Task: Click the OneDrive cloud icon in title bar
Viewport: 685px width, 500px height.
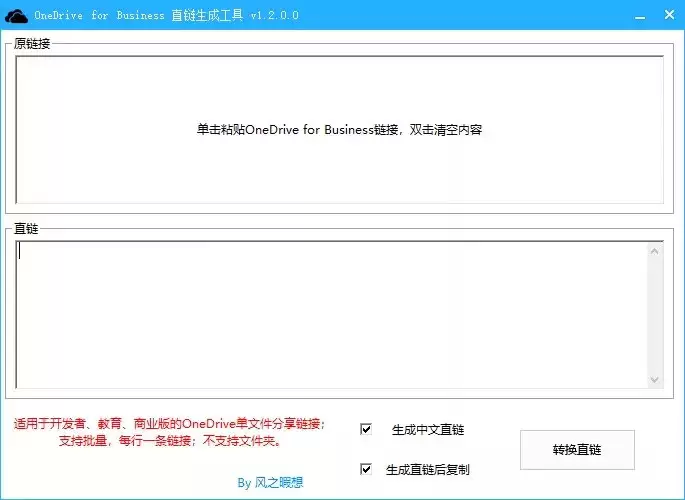Action: coord(16,16)
